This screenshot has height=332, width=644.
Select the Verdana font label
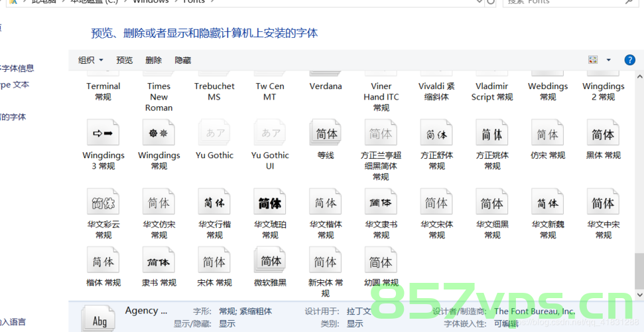click(325, 86)
